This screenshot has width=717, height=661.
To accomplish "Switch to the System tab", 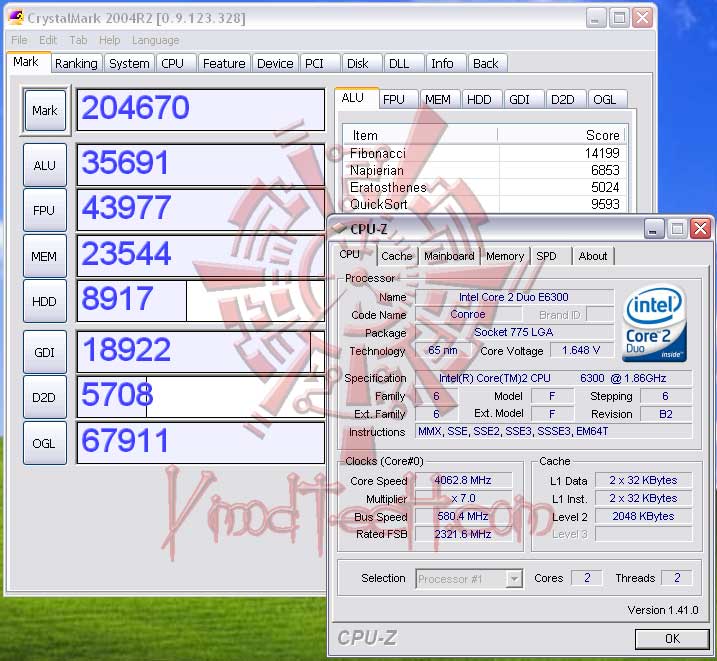I will (x=129, y=64).
